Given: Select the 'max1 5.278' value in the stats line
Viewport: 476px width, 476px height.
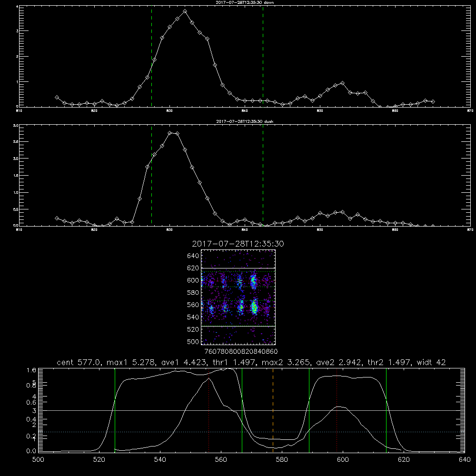Looking at the screenshot, I should [131, 362].
